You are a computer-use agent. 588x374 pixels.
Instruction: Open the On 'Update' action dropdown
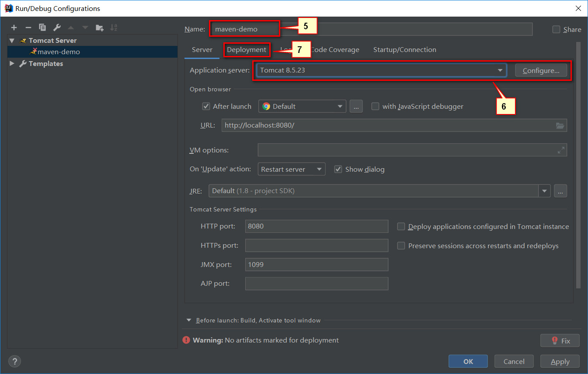click(x=292, y=169)
